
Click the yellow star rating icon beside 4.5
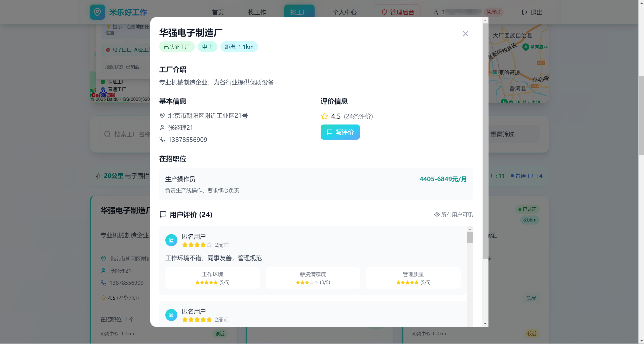point(324,116)
